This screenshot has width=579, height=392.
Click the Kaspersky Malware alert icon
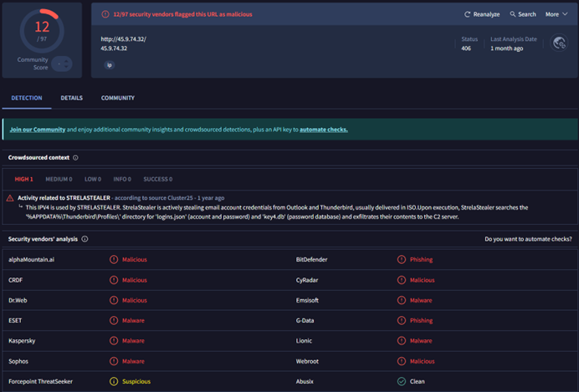coord(114,341)
